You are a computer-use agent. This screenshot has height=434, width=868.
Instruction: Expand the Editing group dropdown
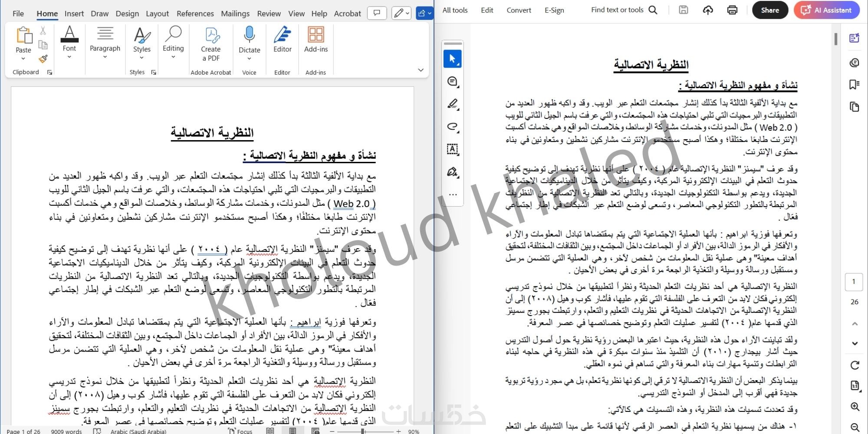tap(173, 57)
